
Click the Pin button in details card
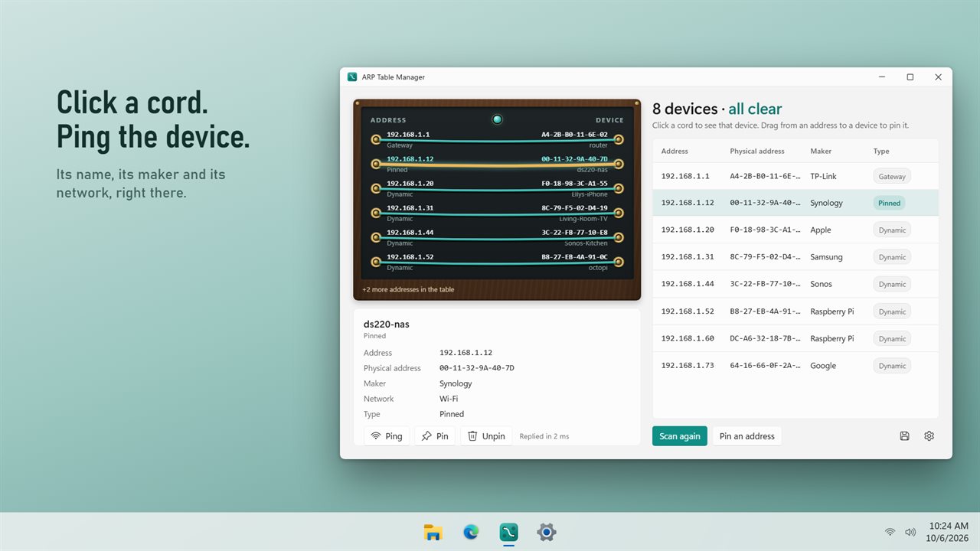[435, 436]
